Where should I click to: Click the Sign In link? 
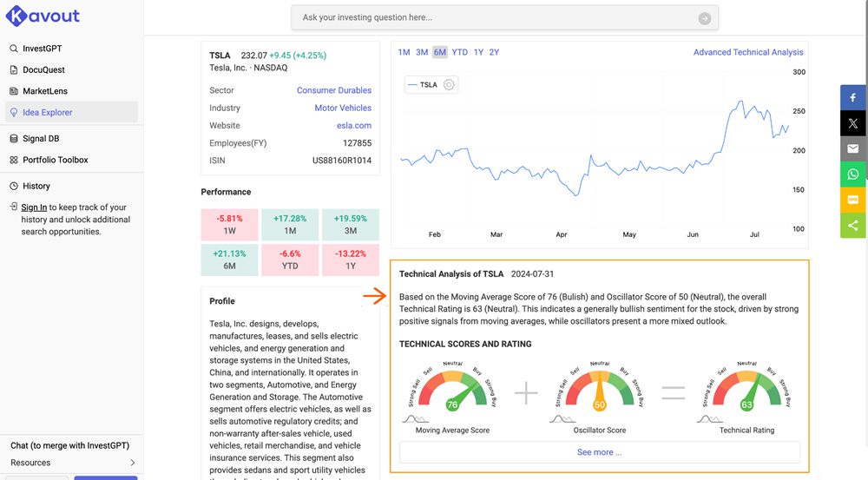tap(34, 207)
